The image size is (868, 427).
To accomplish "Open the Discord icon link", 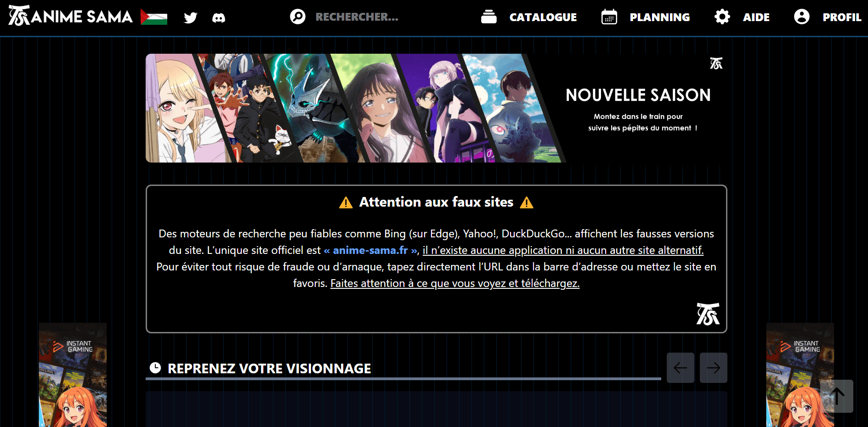I will click(x=219, y=18).
